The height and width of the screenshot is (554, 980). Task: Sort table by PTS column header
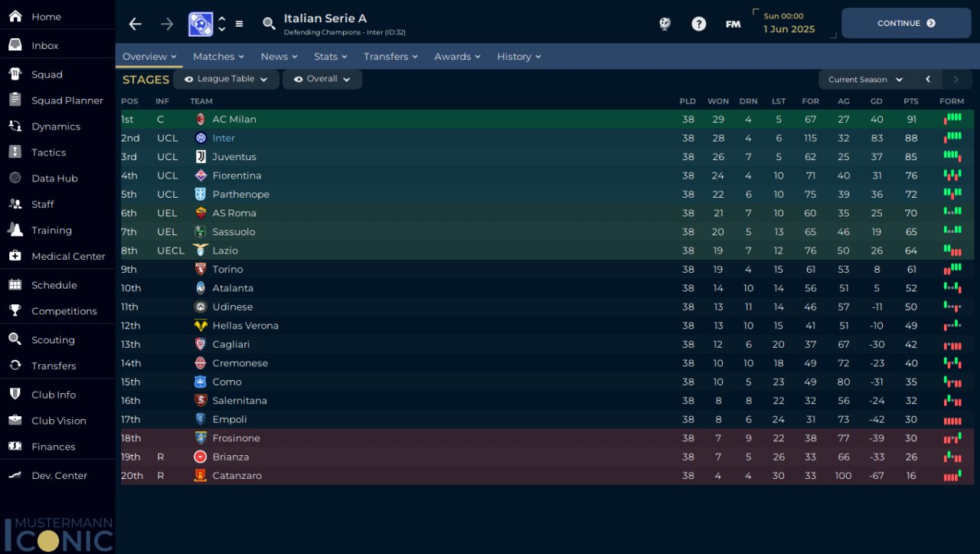tap(910, 101)
